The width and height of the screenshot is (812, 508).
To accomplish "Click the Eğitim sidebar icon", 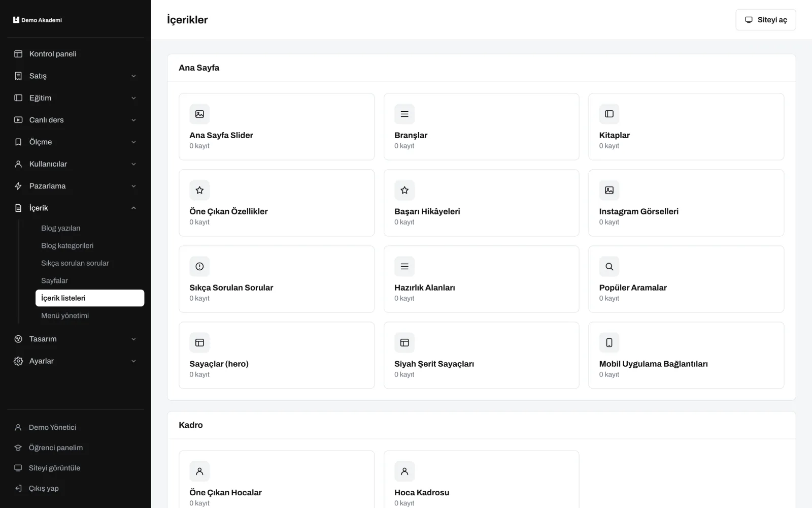I will click(x=18, y=98).
